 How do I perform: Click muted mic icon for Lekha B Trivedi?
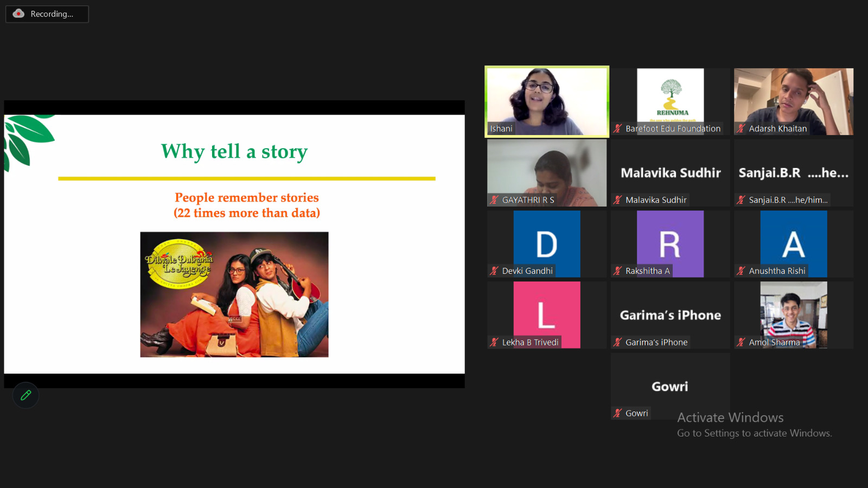tap(494, 342)
